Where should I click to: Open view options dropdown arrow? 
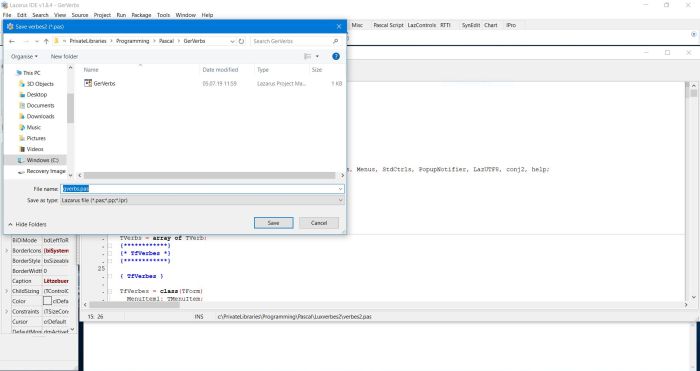317,56
